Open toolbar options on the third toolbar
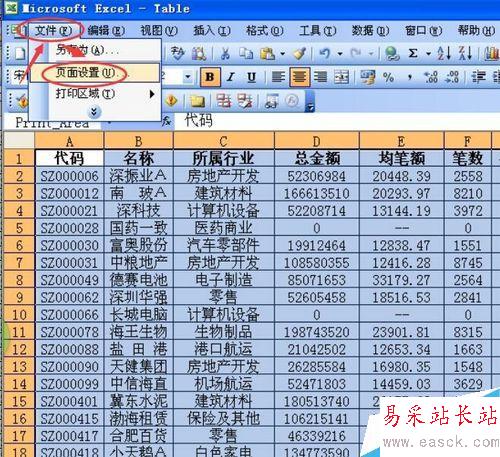The width and height of the screenshot is (500, 457). click(310, 101)
